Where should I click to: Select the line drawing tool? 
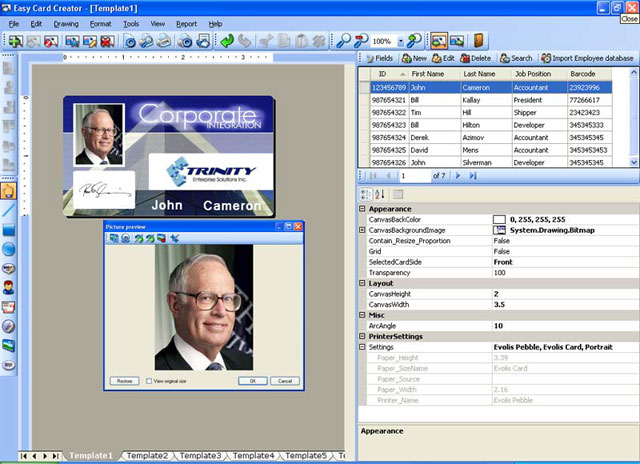(8, 210)
